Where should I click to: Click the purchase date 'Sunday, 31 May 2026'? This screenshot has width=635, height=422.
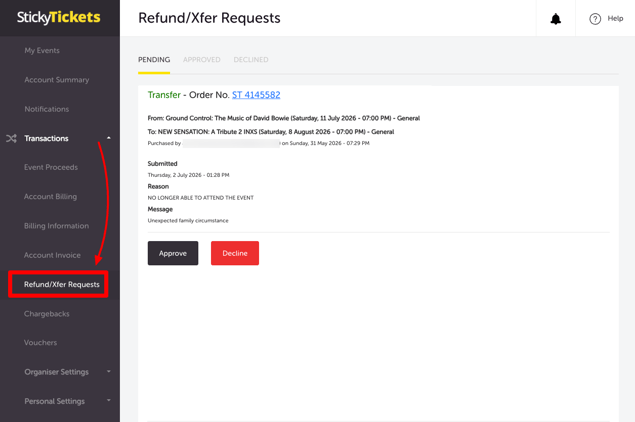(315, 143)
